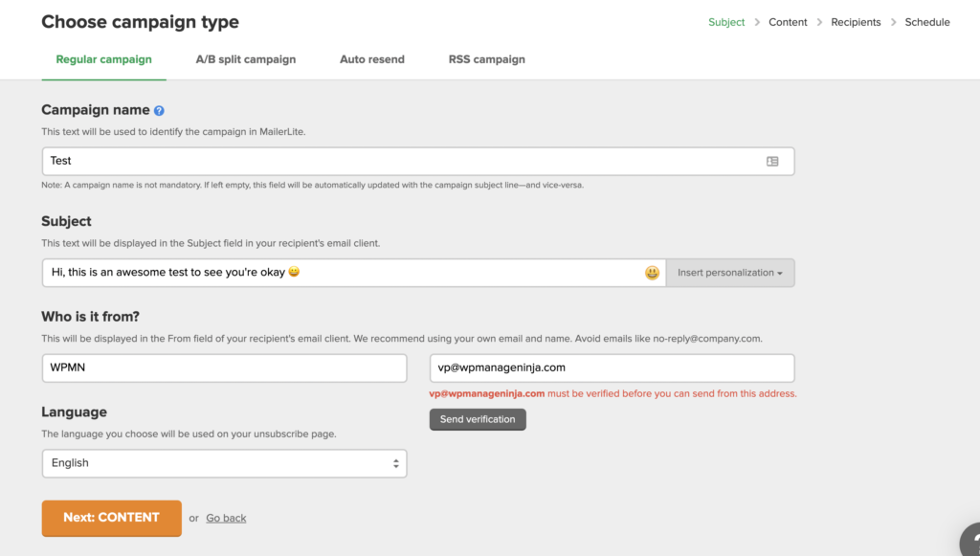Click the WPMN sender name field
This screenshot has height=556, width=980.
[x=224, y=367]
